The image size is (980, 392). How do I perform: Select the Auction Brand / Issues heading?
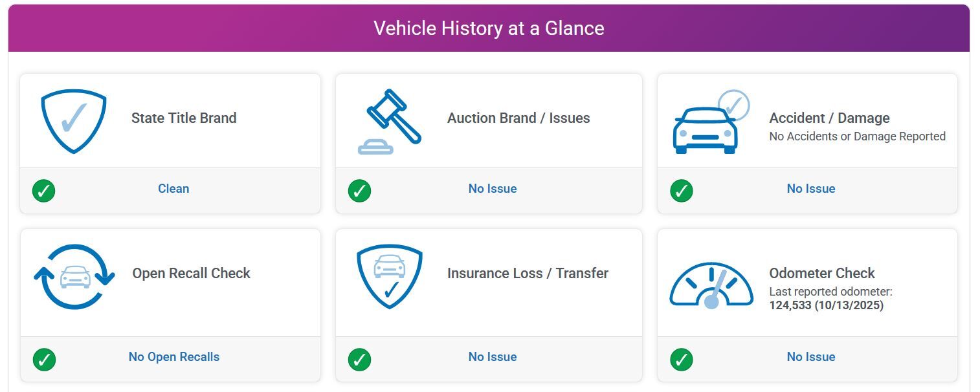coord(518,118)
